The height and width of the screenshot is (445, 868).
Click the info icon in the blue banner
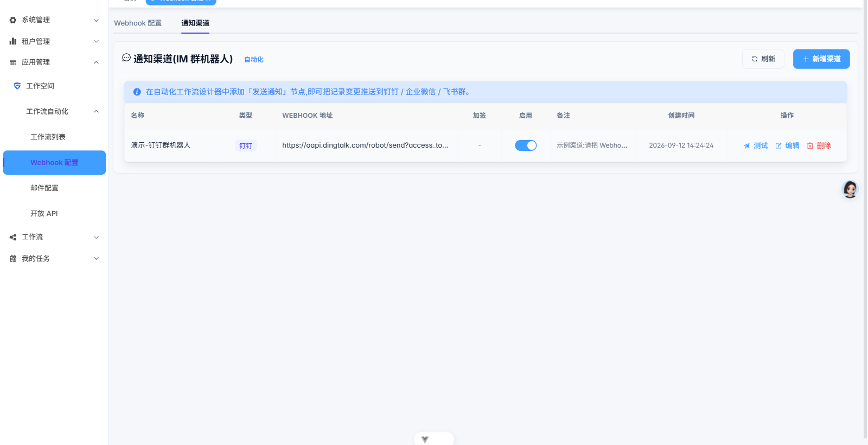137,92
